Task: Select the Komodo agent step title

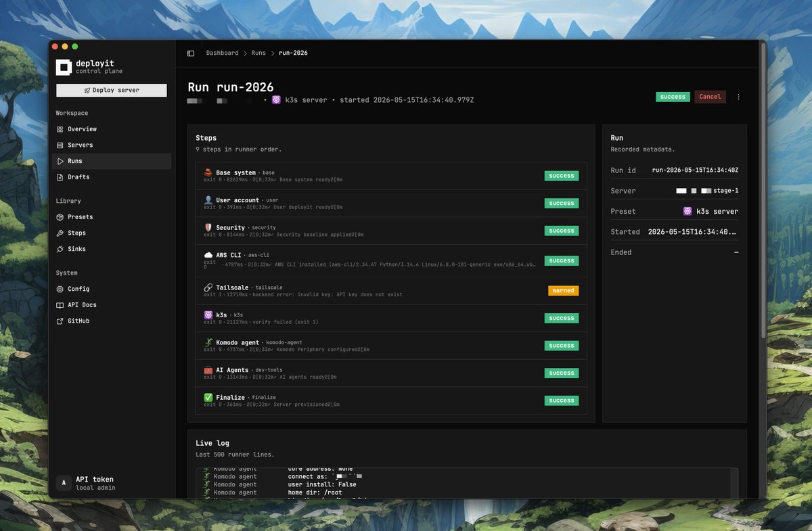Action: (x=238, y=343)
